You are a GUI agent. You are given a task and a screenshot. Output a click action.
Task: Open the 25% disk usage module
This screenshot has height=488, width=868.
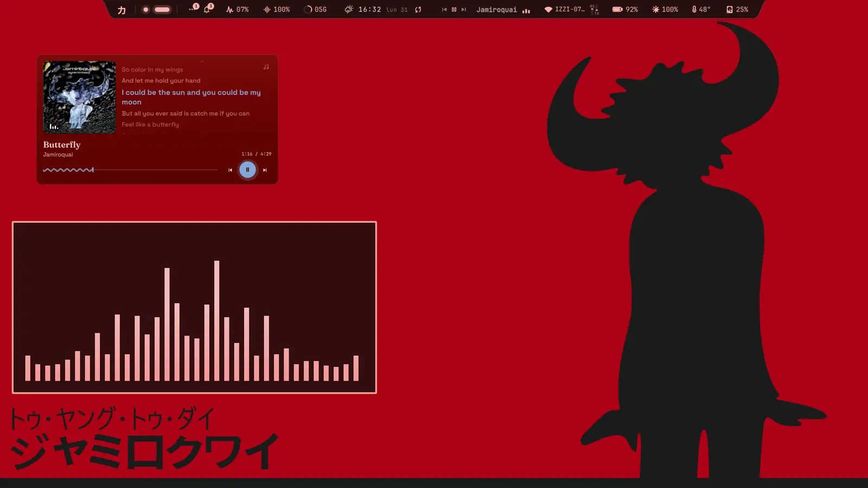point(737,10)
